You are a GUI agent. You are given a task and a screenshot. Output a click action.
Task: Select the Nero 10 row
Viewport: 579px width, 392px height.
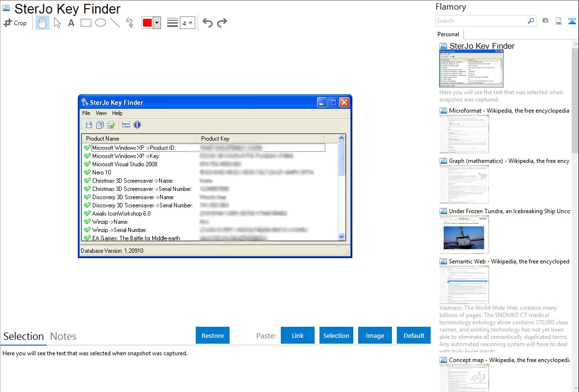coord(204,173)
